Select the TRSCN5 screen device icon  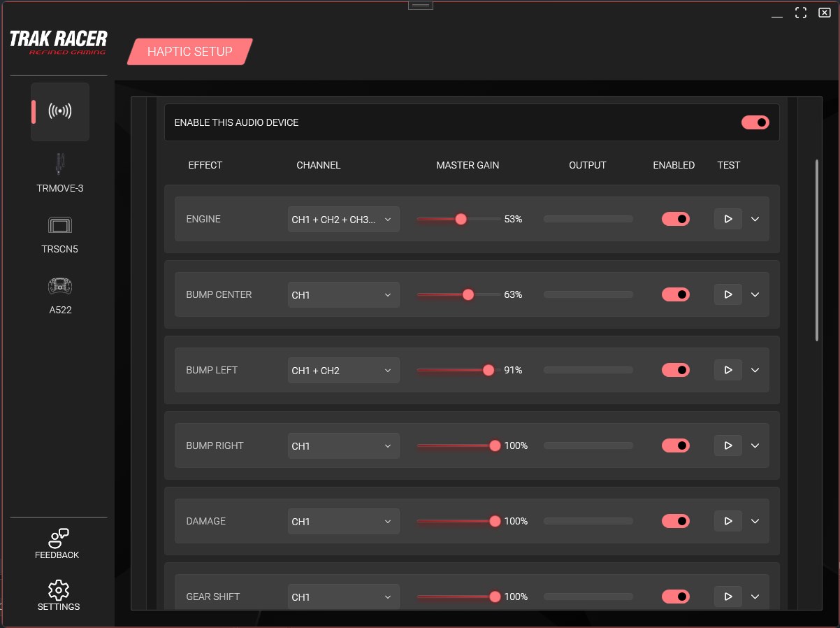coord(60,225)
